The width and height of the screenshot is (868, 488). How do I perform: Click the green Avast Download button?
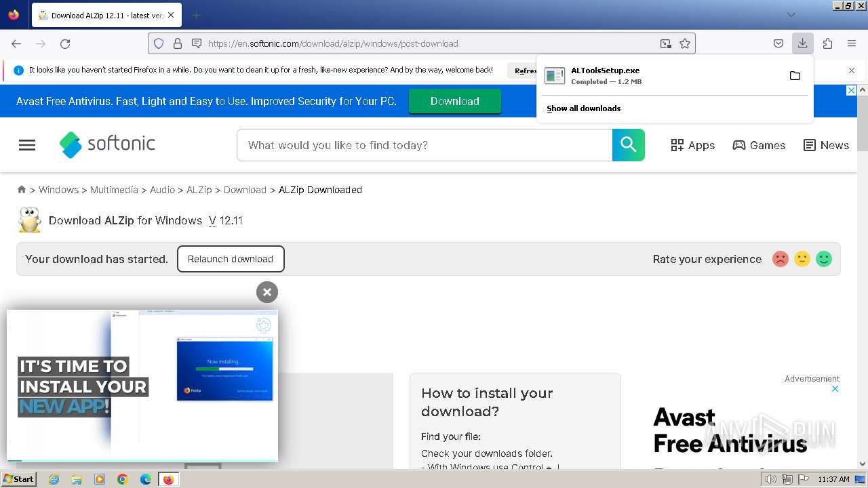click(455, 101)
